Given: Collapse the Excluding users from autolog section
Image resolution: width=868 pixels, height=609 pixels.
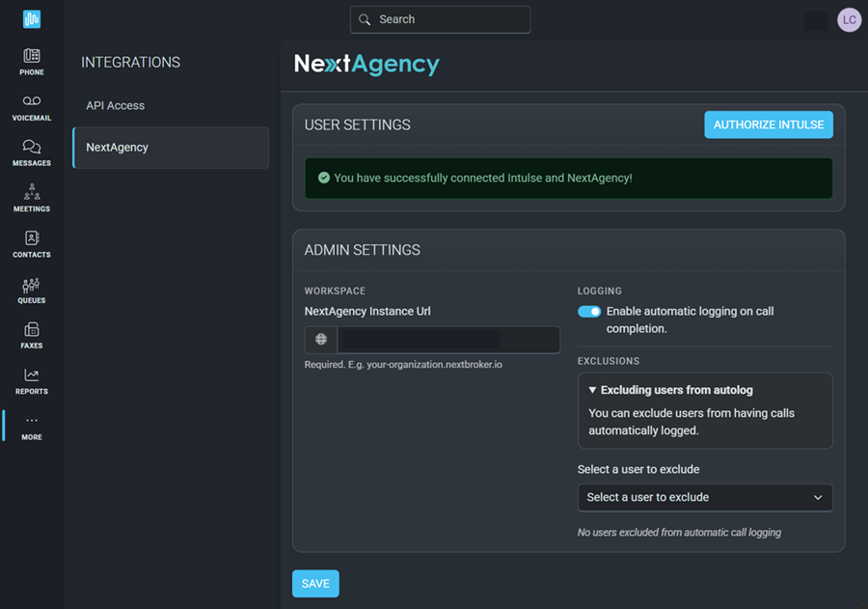Looking at the screenshot, I should click(671, 390).
